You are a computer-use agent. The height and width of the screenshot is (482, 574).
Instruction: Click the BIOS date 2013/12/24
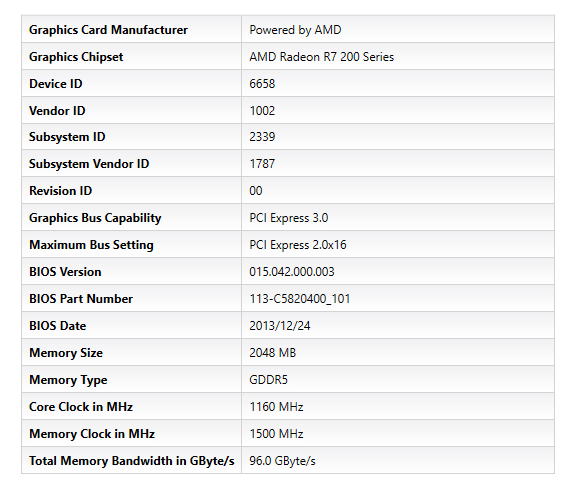[280, 326]
